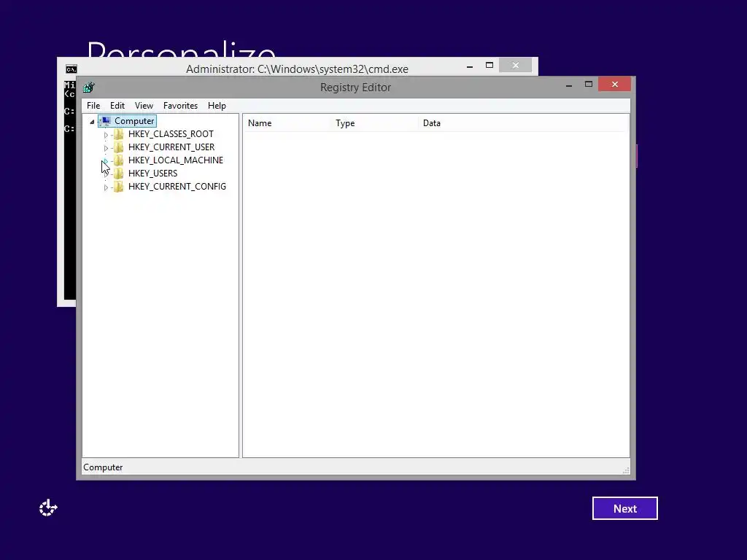This screenshot has width=747, height=560.
Task: Select HKEY_CLASSES_ROOT in the tree
Action: [171, 134]
